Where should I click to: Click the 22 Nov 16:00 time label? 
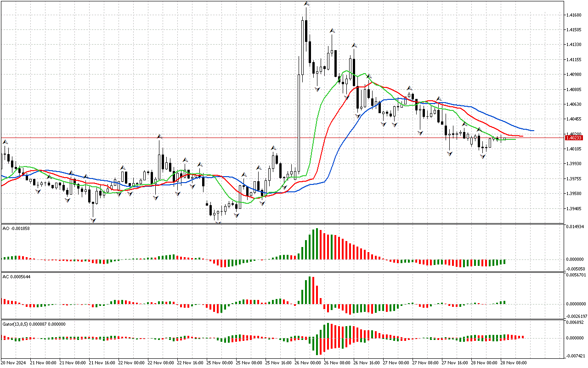(190, 363)
